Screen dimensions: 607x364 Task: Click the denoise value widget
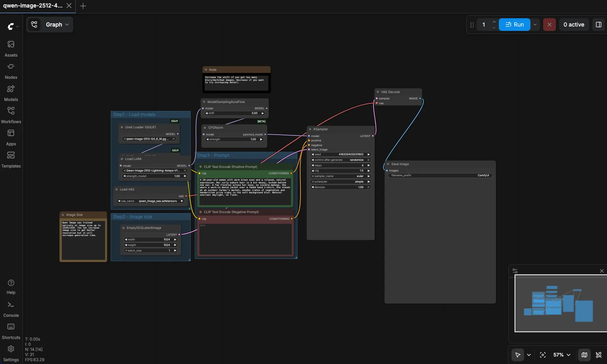point(341,187)
